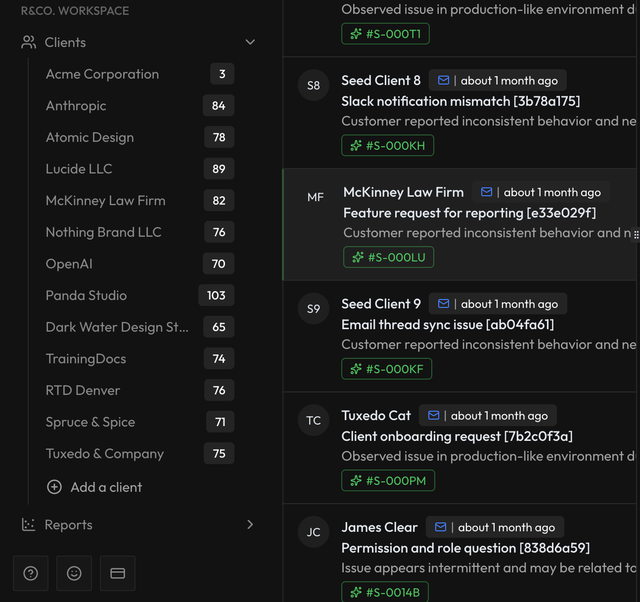Click the Seed Client 8 sender name
640x602 pixels.
click(381, 80)
